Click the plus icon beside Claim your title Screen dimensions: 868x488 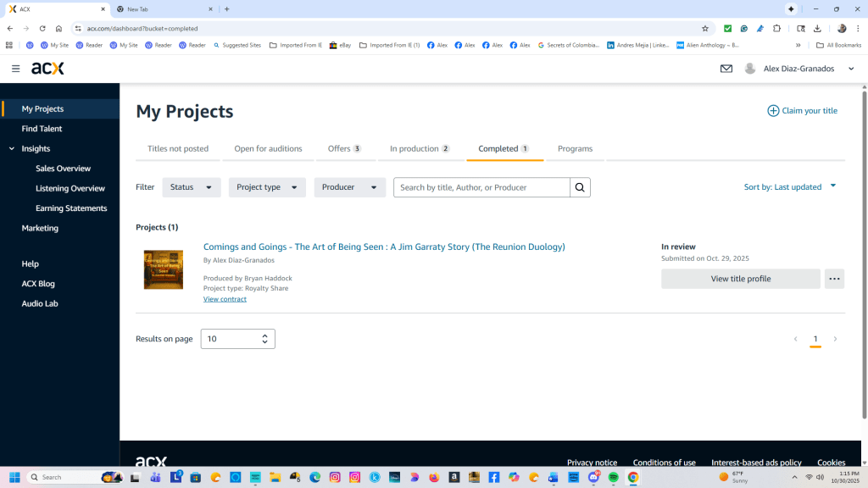pos(773,111)
